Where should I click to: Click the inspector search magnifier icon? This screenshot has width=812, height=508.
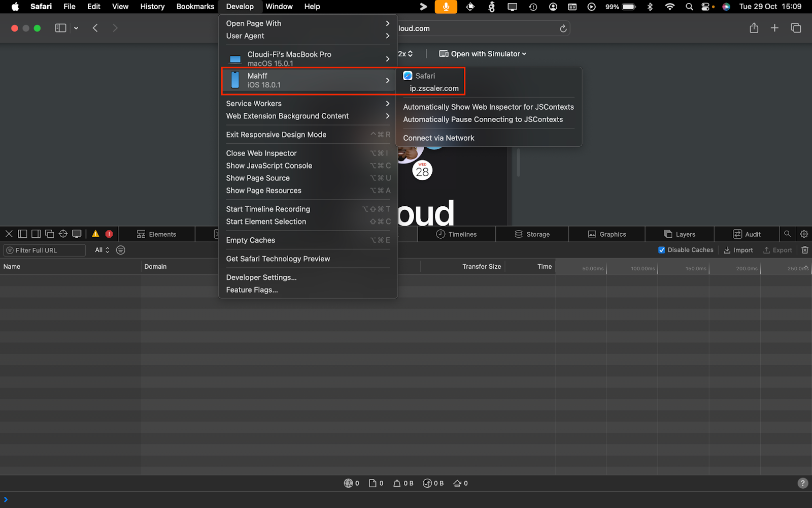click(787, 234)
